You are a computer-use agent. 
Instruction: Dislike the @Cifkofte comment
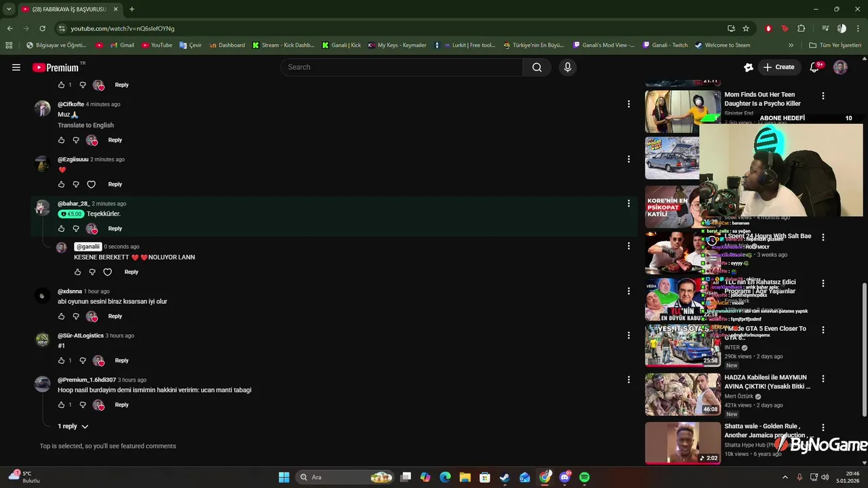76,140
